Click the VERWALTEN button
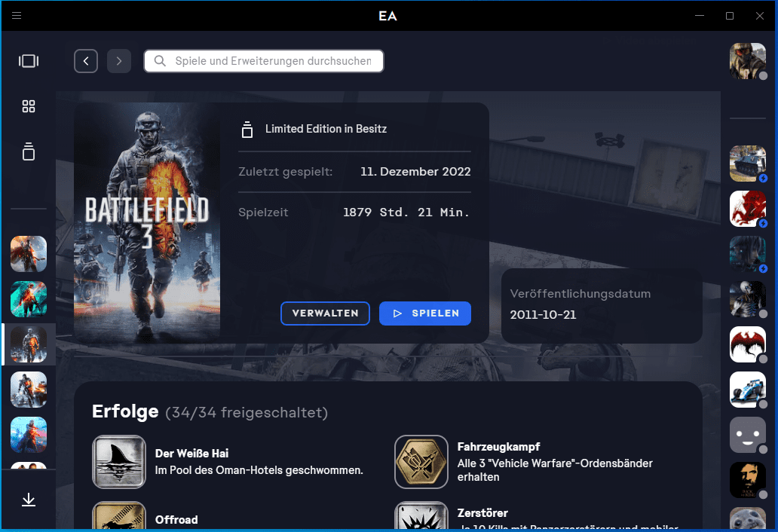The width and height of the screenshot is (778, 532). [325, 313]
